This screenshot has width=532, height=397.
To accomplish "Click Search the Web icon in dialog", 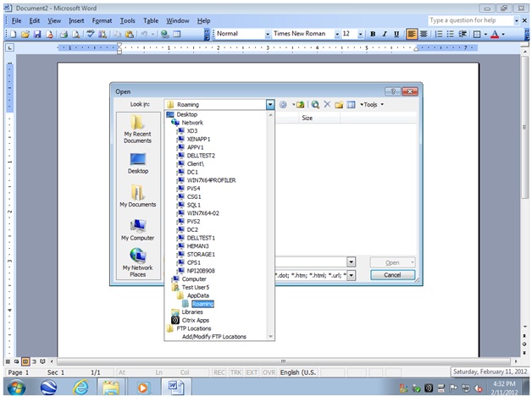I will (x=314, y=104).
